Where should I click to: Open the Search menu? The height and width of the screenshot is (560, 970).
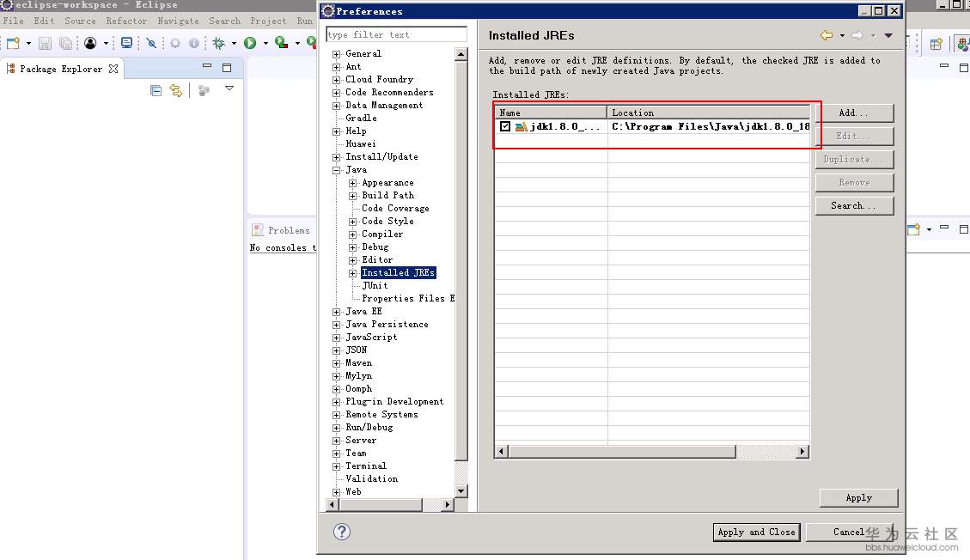[224, 21]
